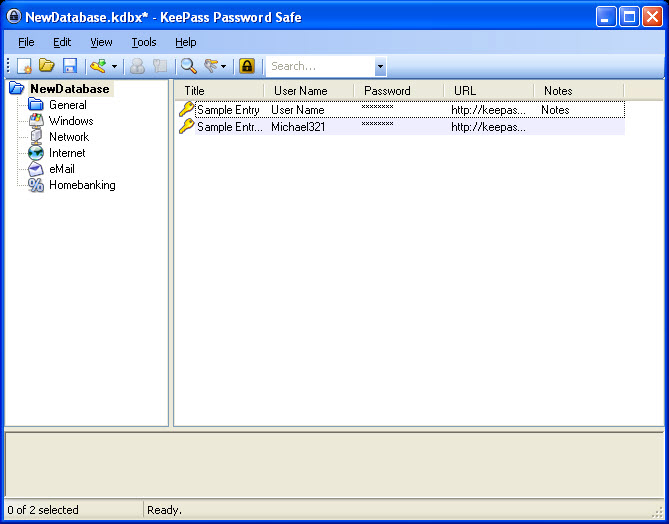Click the 'Notes' cell in first row

tap(555, 110)
